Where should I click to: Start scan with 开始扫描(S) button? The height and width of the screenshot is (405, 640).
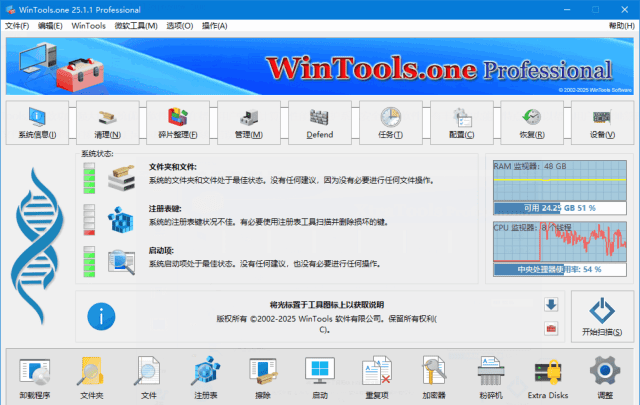(602, 316)
